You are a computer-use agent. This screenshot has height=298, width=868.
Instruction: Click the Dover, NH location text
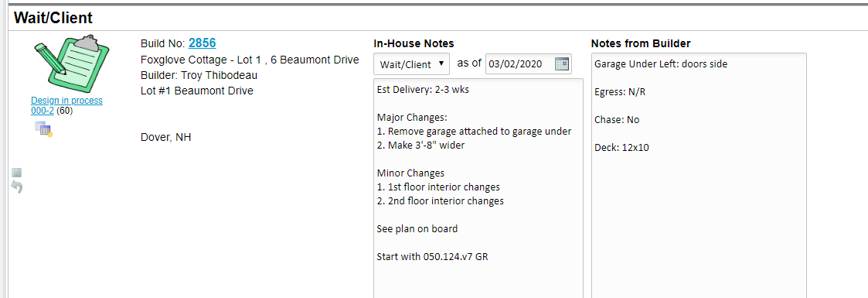coord(166,137)
